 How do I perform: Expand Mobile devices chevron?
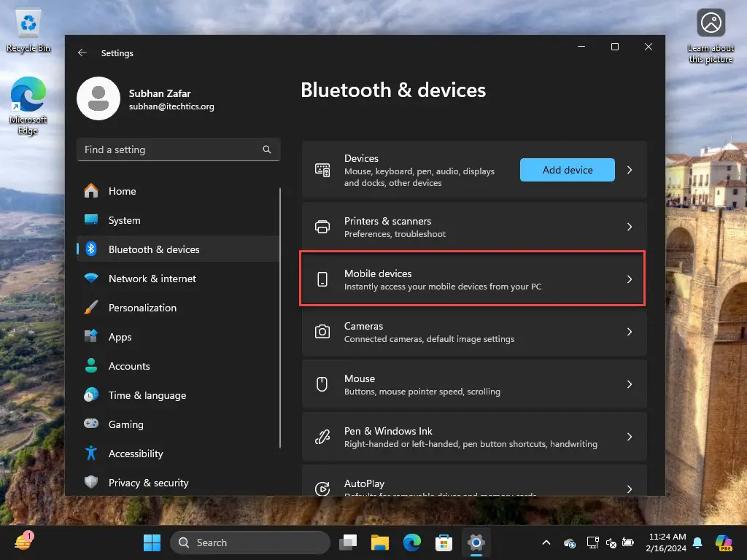pyautogui.click(x=630, y=279)
